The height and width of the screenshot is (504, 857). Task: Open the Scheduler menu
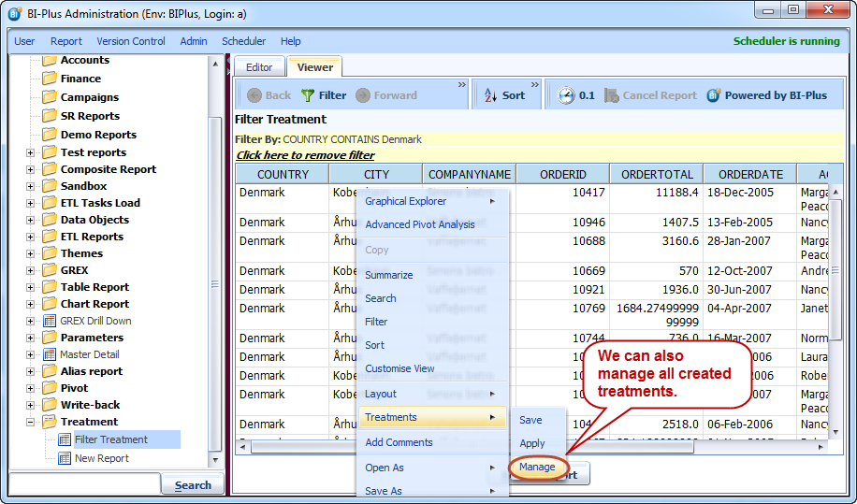(x=243, y=41)
